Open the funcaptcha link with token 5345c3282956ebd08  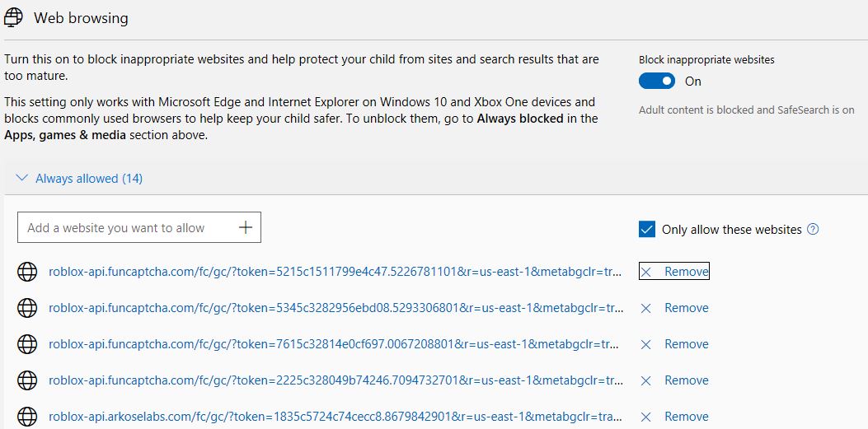coord(336,308)
